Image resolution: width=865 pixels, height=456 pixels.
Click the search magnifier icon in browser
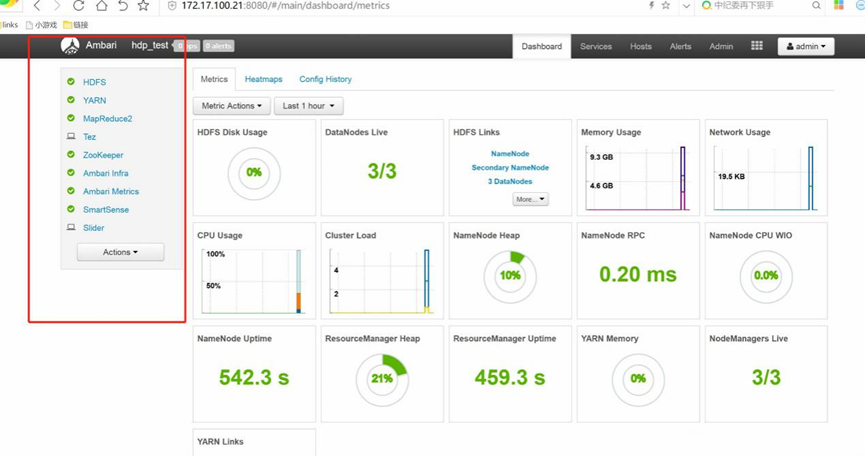click(816, 6)
